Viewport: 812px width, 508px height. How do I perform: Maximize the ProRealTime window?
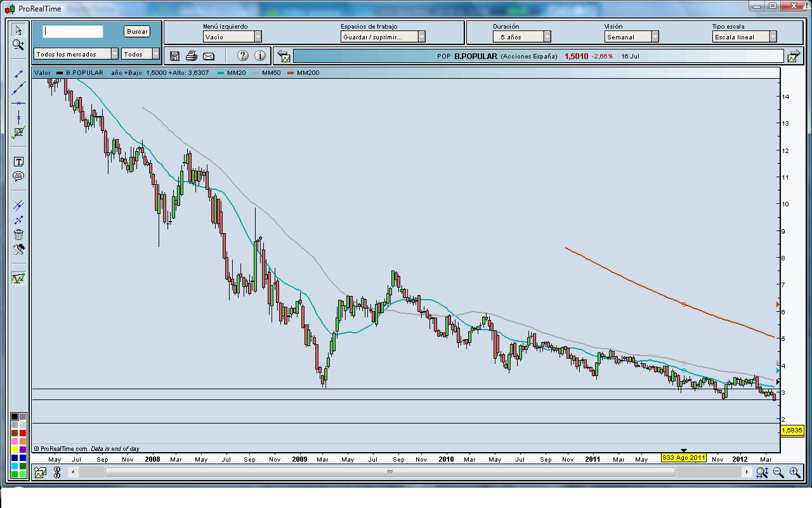[773, 6]
